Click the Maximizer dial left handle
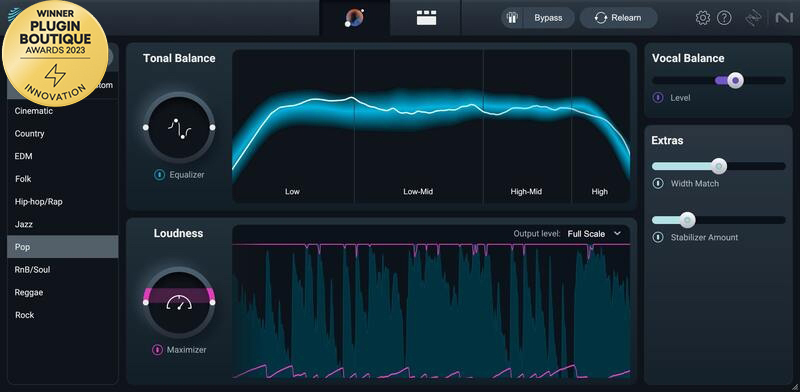This screenshot has height=392, width=800. point(145,302)
